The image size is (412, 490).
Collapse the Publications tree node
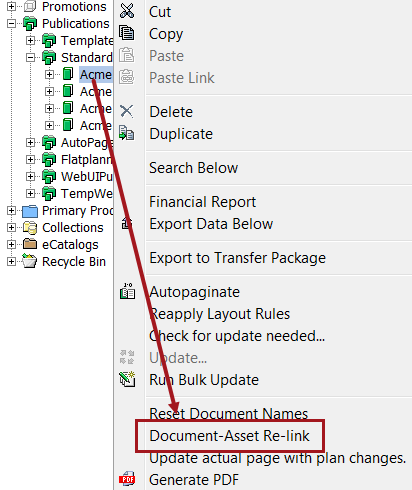(11, 23)
